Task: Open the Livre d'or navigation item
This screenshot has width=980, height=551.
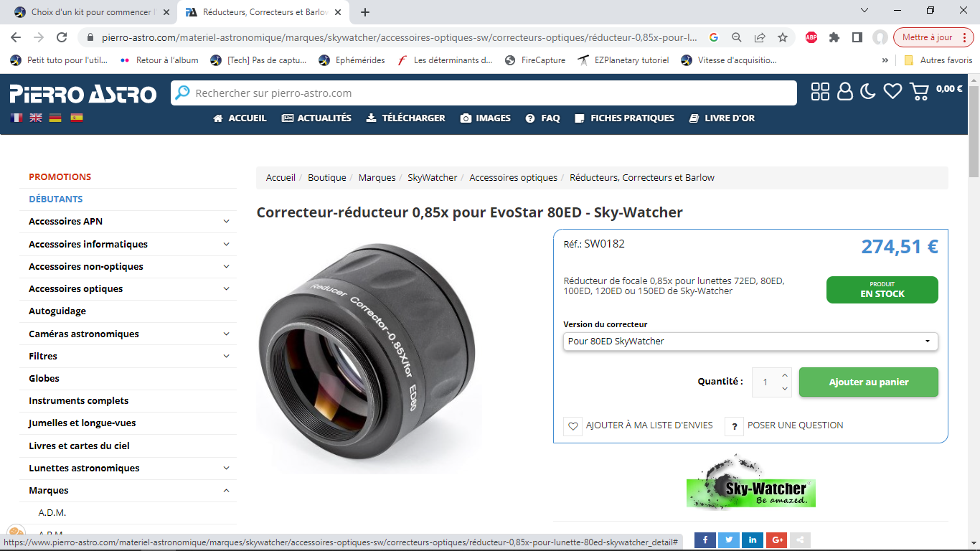Action: coord(722,118)
